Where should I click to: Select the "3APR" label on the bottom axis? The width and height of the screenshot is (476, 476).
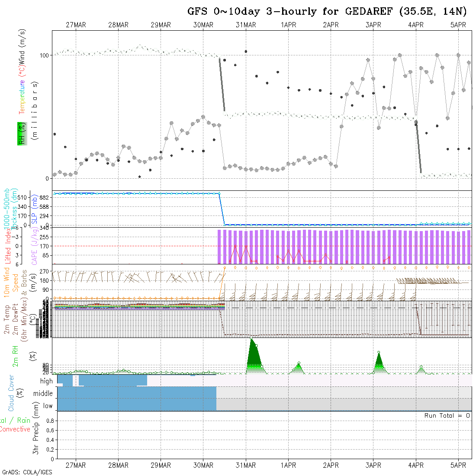pyautogui.click(x=373, y=465)
